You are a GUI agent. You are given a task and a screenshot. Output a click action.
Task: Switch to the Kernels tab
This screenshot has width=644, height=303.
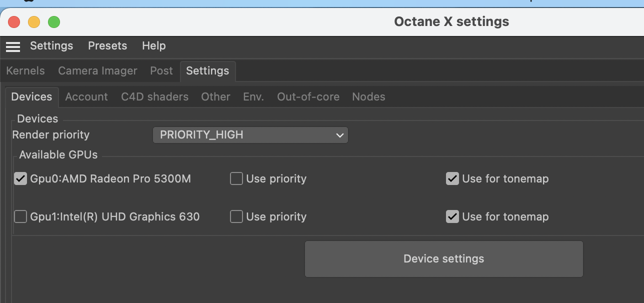25,71
